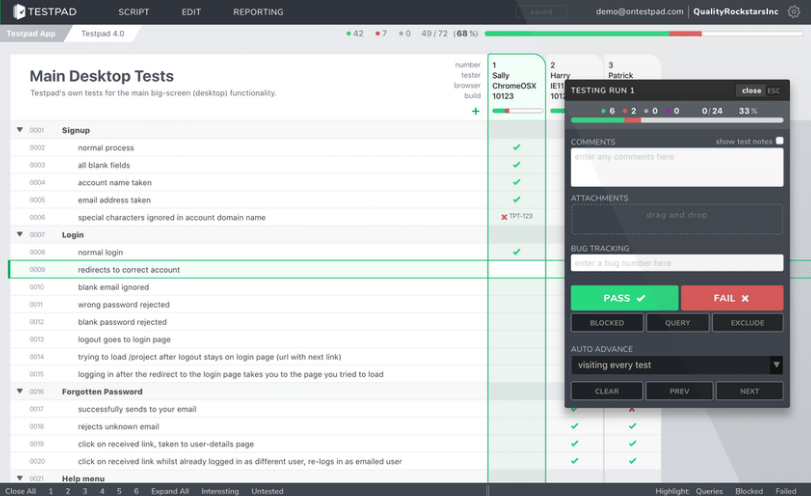Click Harry's checkmark on row 0019
The width and height of the screenshot is (811, 496).
(574, 444)
